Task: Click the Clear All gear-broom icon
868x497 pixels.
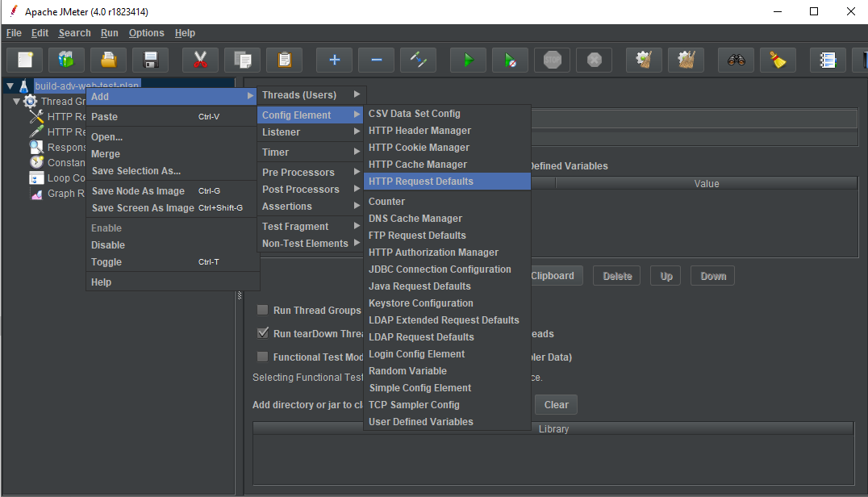Action: (686, 60)
